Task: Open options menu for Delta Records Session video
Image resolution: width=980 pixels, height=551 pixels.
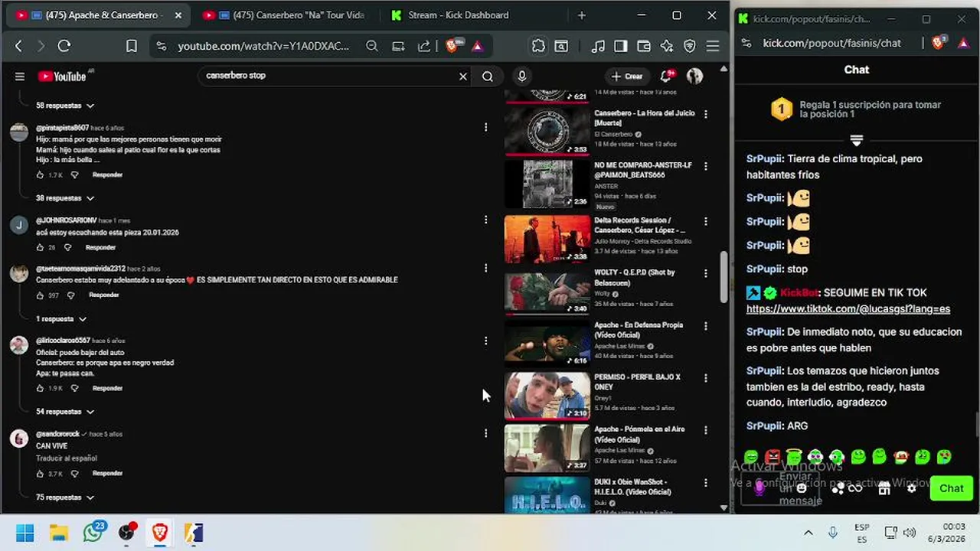Action: coord(705,221)
